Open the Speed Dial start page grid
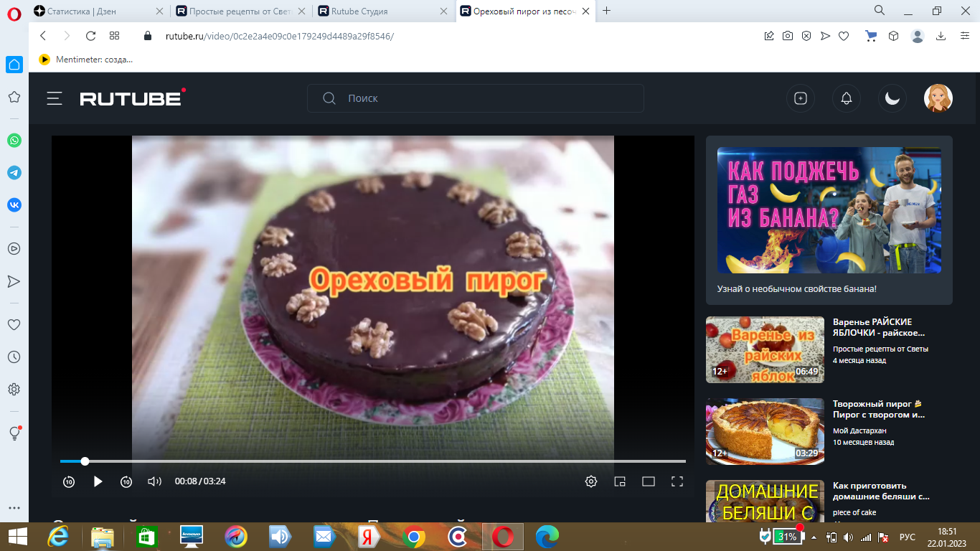The height and width of the screenshot is (551, 980). (114, 36)
